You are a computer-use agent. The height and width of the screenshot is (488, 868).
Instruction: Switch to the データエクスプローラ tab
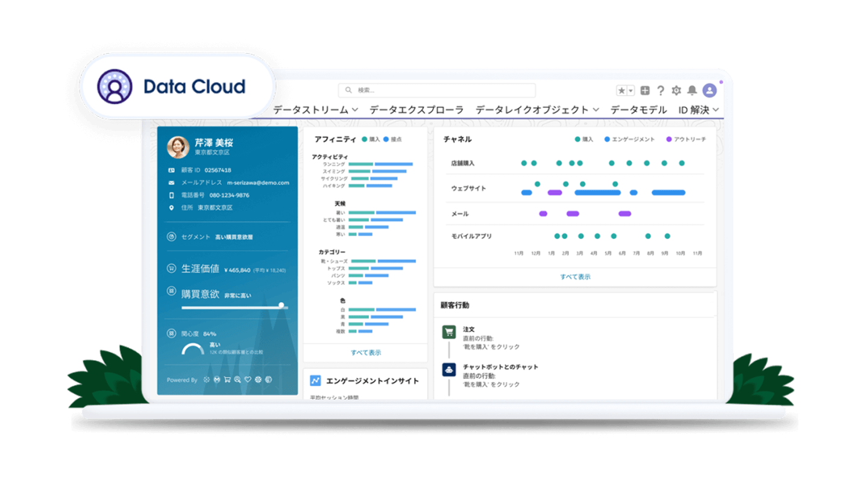(417, 110)
